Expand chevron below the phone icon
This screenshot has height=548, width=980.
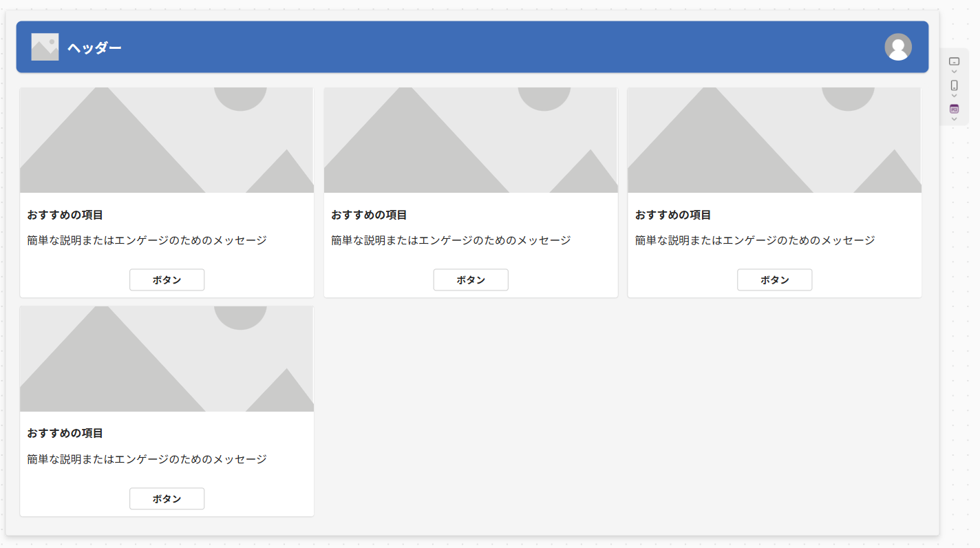pyautogui.click(x=954, y=96)
